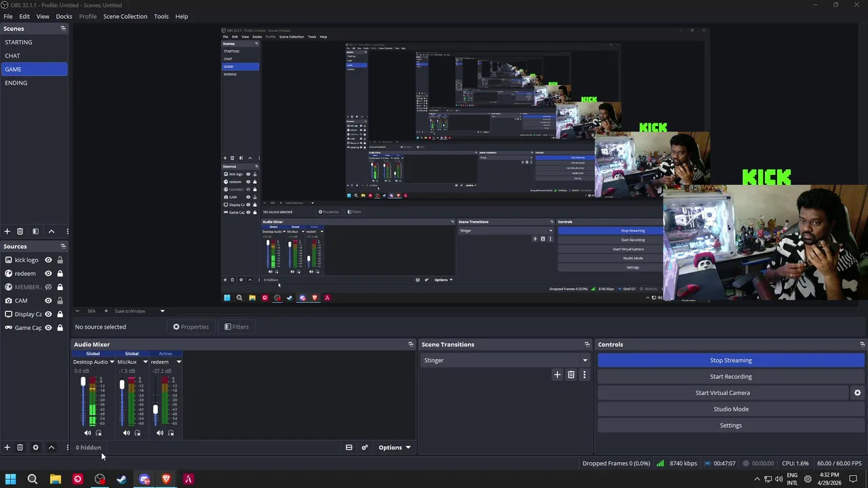Hide the Display Capture source
Screen dimensions: 868x488
(48, 314)
